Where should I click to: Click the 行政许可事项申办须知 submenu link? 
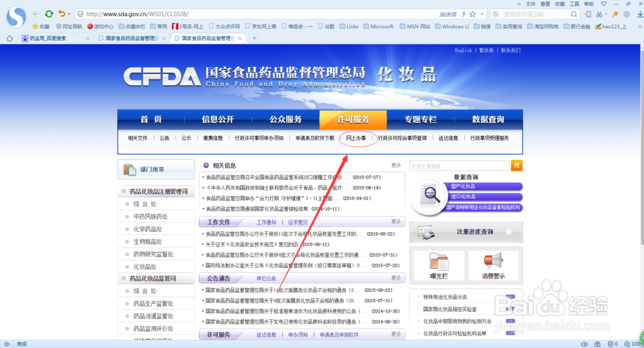click(259, 138)
